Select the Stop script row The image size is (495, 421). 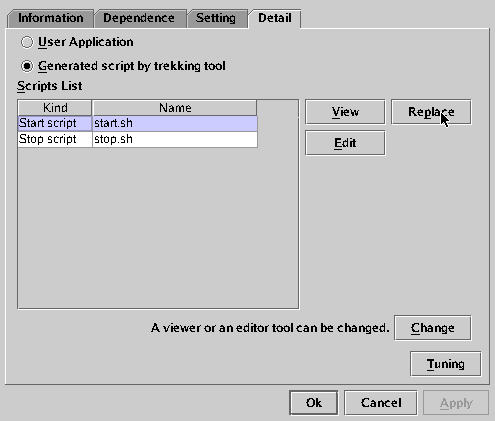pos(138,139)
